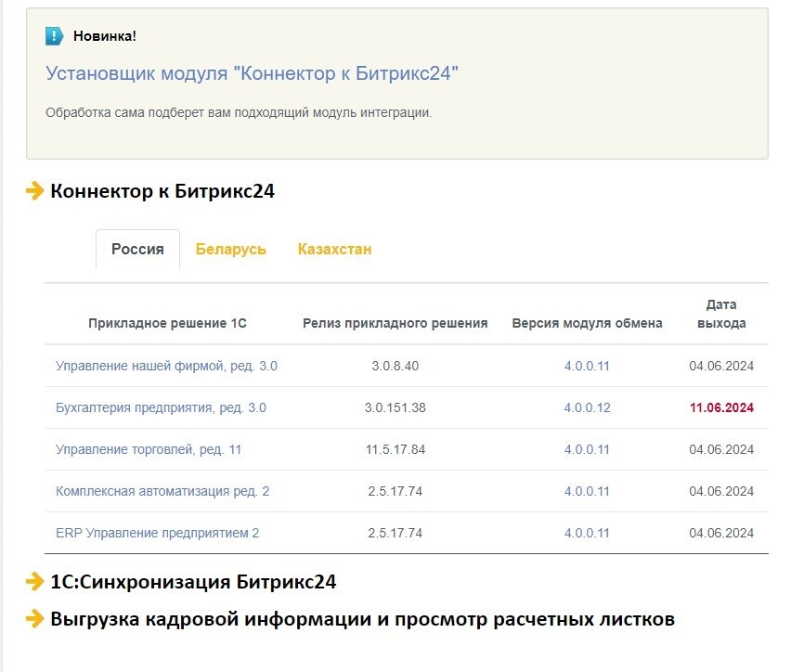Switch to the Казахстан tab
The image size is (791, 672).
[334, 250]
